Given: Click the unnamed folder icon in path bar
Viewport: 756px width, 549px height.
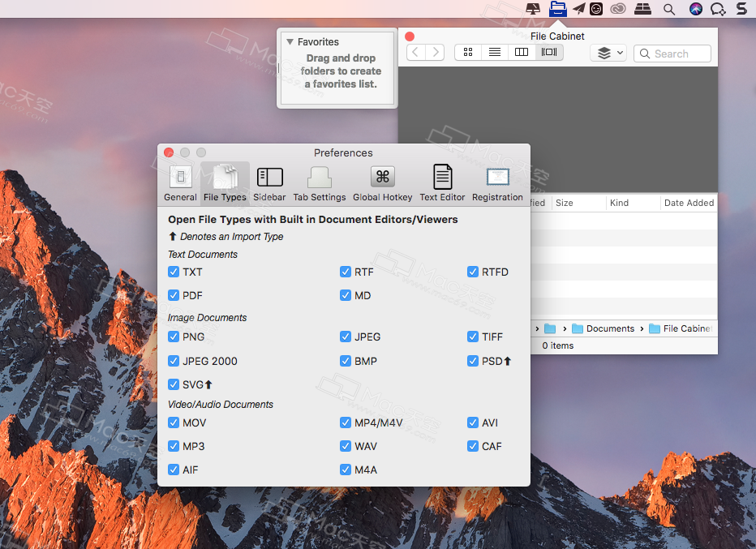Looking at the screenshot, I should [550, 328].
